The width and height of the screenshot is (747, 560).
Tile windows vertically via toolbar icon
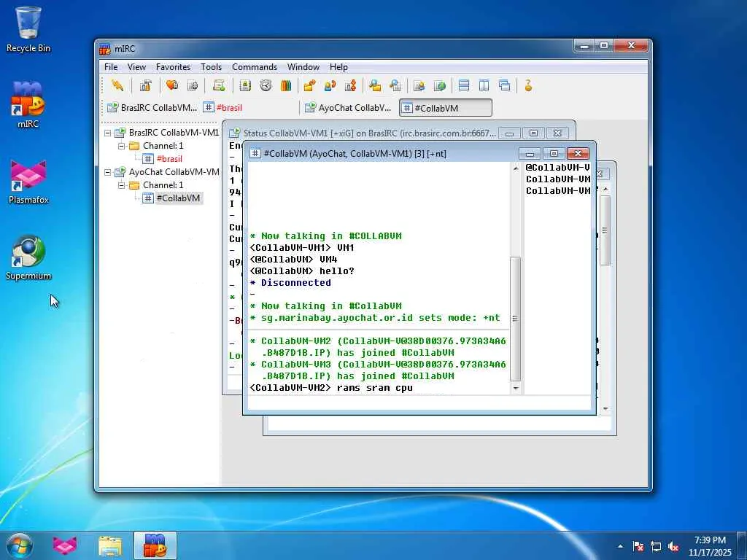click(x=484, y=86)
